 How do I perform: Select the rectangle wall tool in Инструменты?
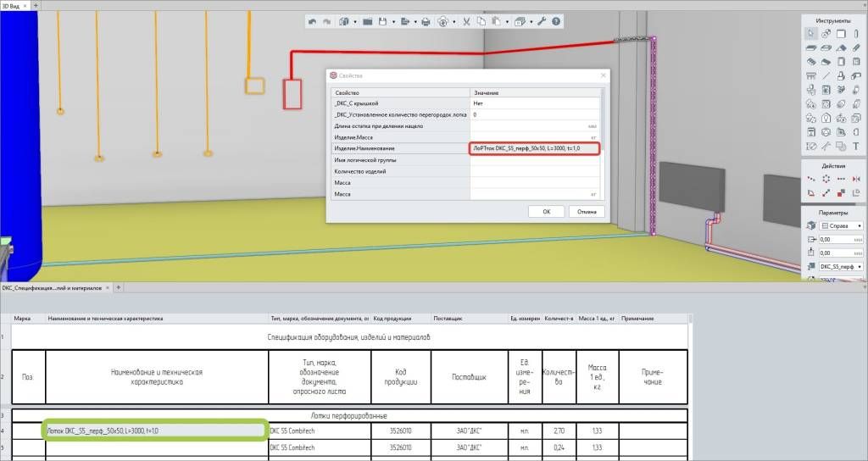tap(842, 34)
